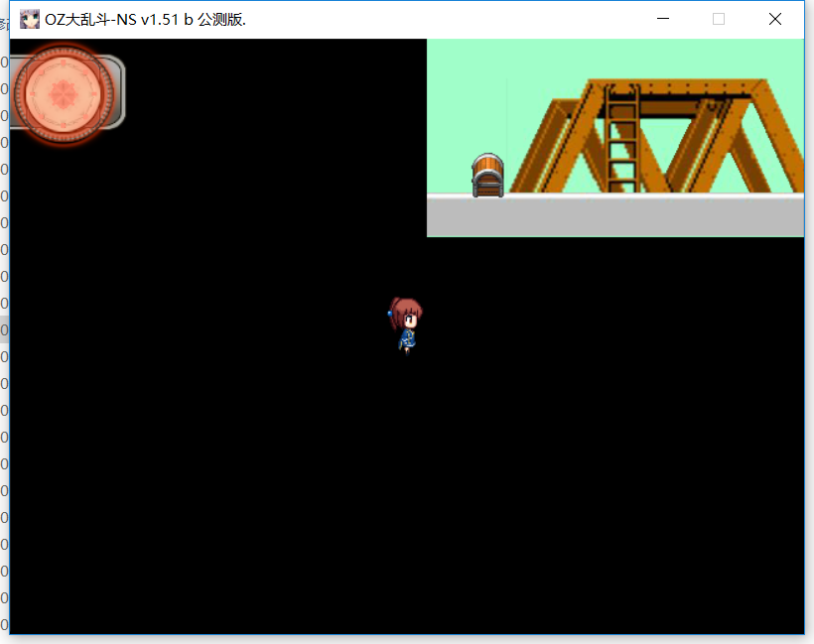Click the window title OZ大乱斗-NS v1.51 b 公测版
This screenshot has height=644, width=814.
point(145,20)
